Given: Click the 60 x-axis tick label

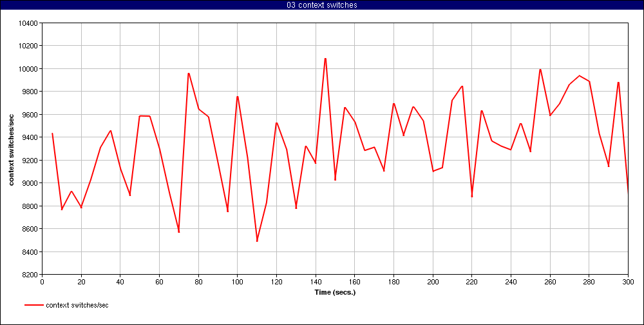Looking at the screenshot, I should [159, 281].
